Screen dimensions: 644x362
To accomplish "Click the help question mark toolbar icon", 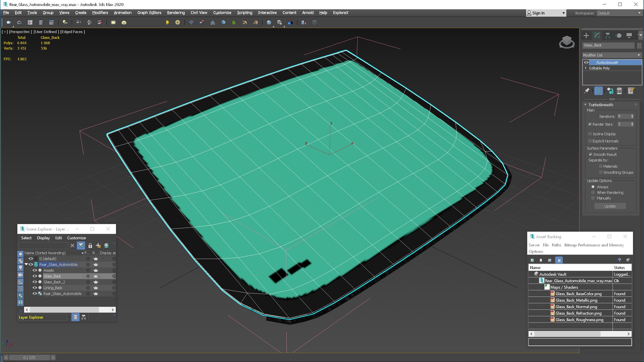I will (314, 22).
